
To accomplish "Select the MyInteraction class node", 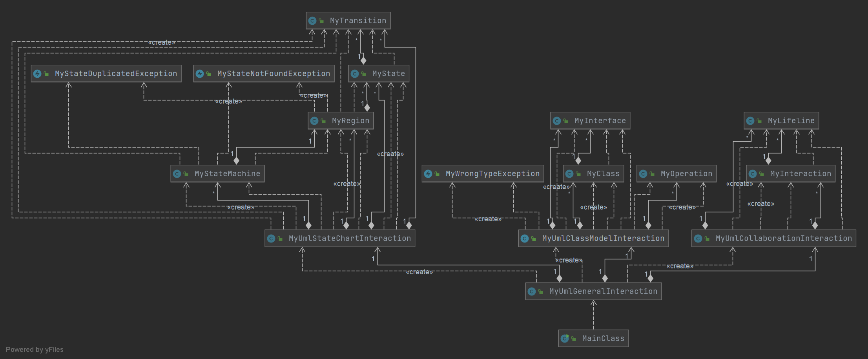I will pos(791,174).
